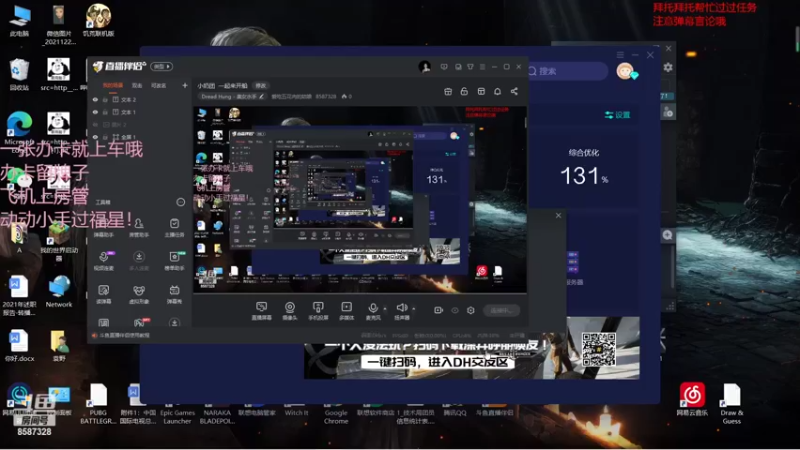
Task: Toggle visibility of the 文本 1 layer
Action: [95, 112]
